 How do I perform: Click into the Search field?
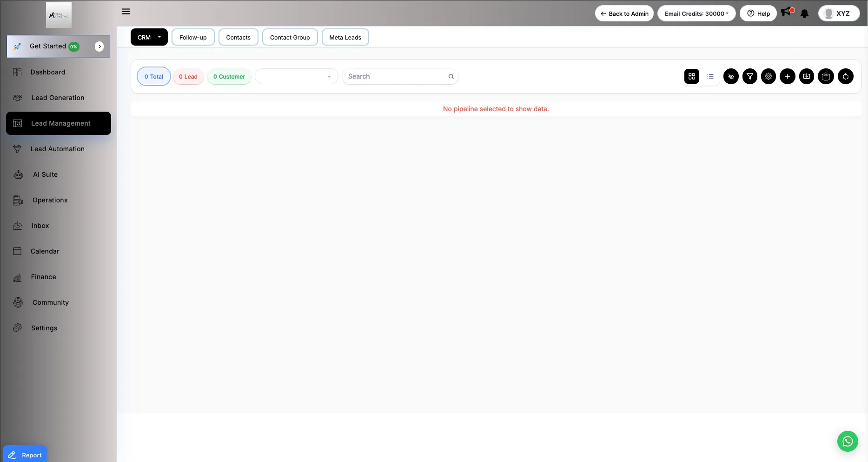coord(395,76)
